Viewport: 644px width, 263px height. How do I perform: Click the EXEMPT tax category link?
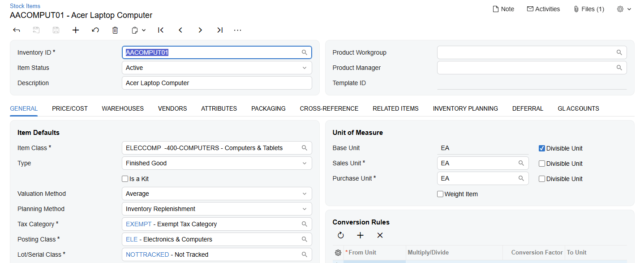(x=138, y=224)
